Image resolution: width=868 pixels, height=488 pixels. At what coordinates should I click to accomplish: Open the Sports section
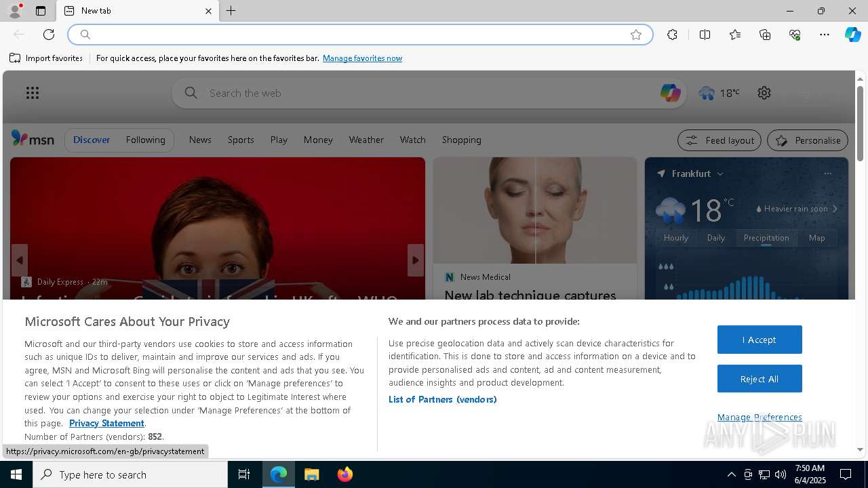241,140
